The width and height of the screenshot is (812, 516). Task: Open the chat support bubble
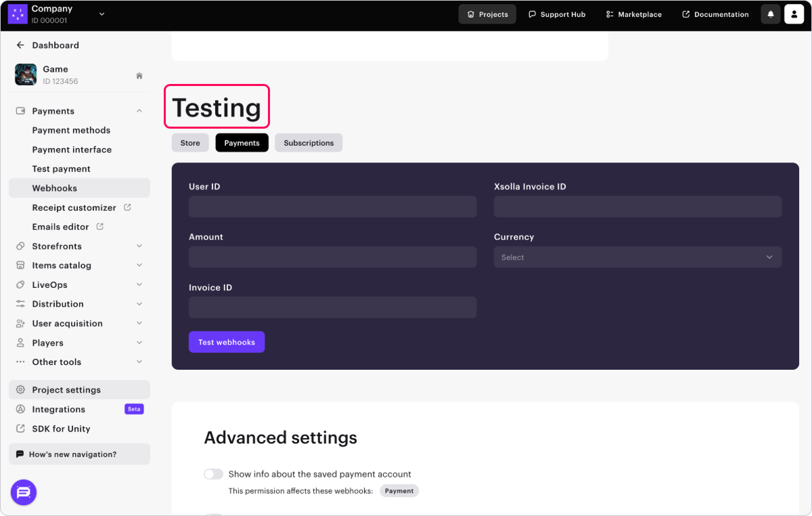pyautogui.click(x=24, y=492)
